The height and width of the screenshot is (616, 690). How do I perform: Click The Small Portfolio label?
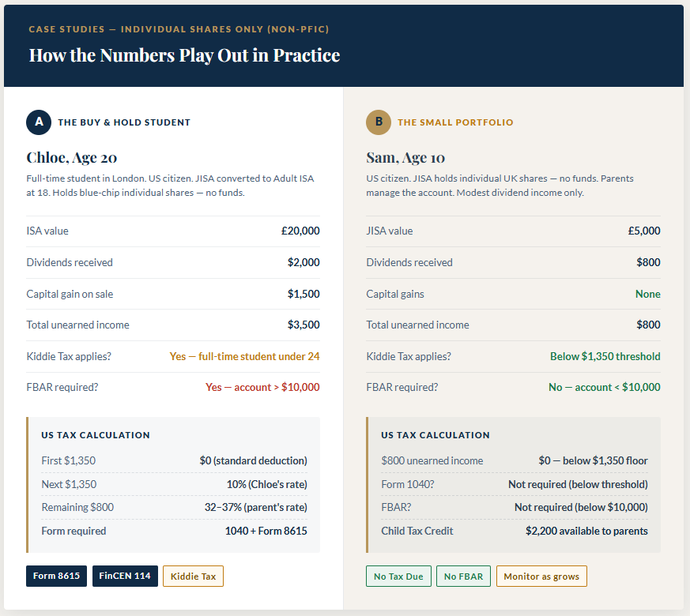pos(455,122)
